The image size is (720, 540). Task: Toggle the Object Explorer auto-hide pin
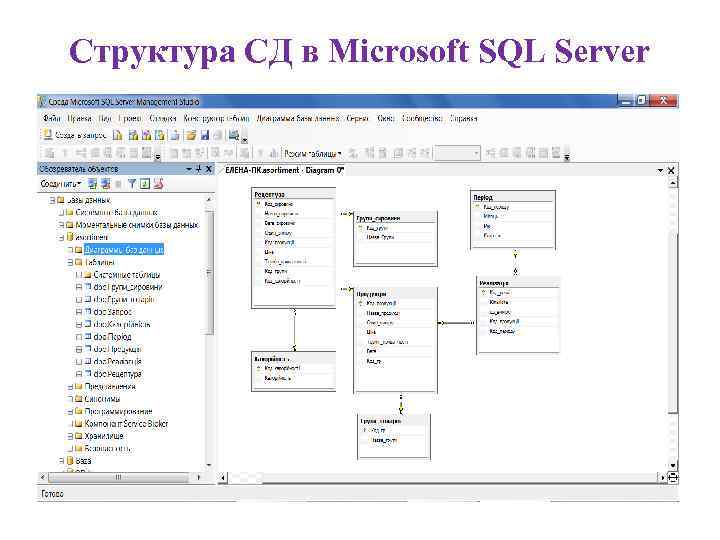199,169
